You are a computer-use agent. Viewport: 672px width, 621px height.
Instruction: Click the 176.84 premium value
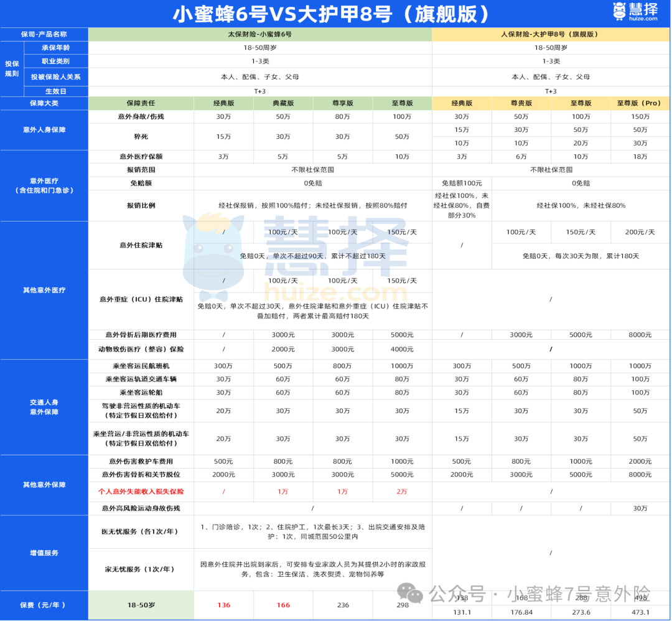[521, 612]
